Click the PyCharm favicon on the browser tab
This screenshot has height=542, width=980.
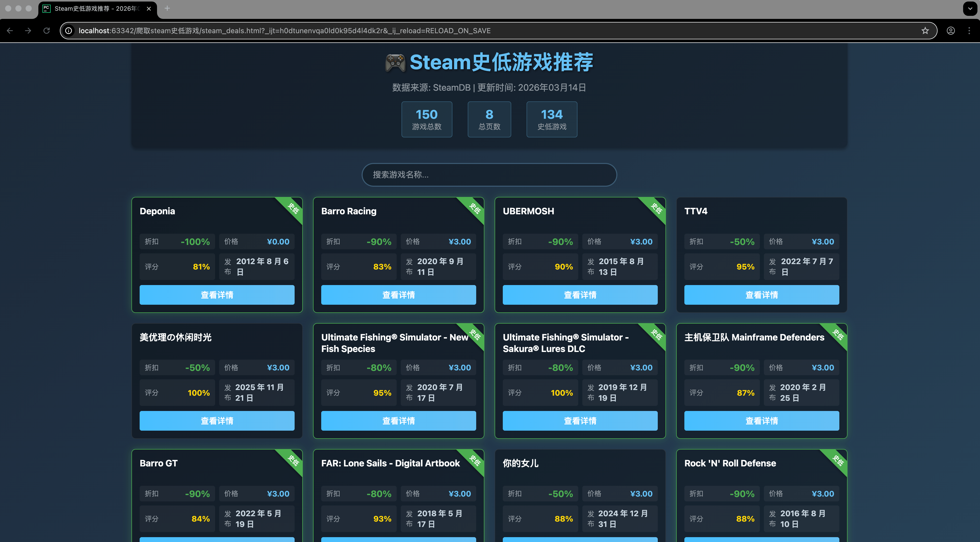click(x=46, y=8)
